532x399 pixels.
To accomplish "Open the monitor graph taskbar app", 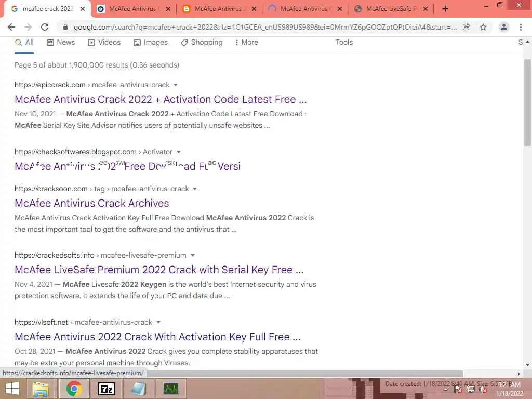I will click(170, 389).
